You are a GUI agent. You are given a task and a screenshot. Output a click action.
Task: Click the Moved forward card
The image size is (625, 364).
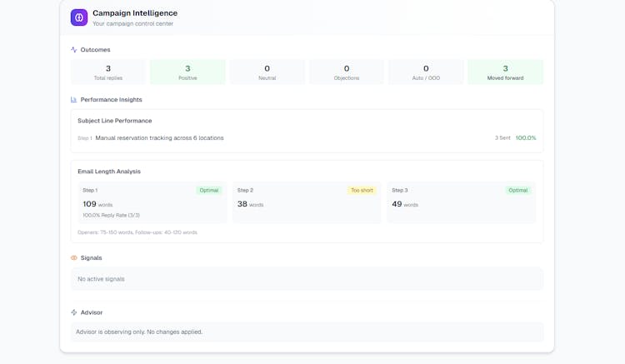tap(505, 72)
